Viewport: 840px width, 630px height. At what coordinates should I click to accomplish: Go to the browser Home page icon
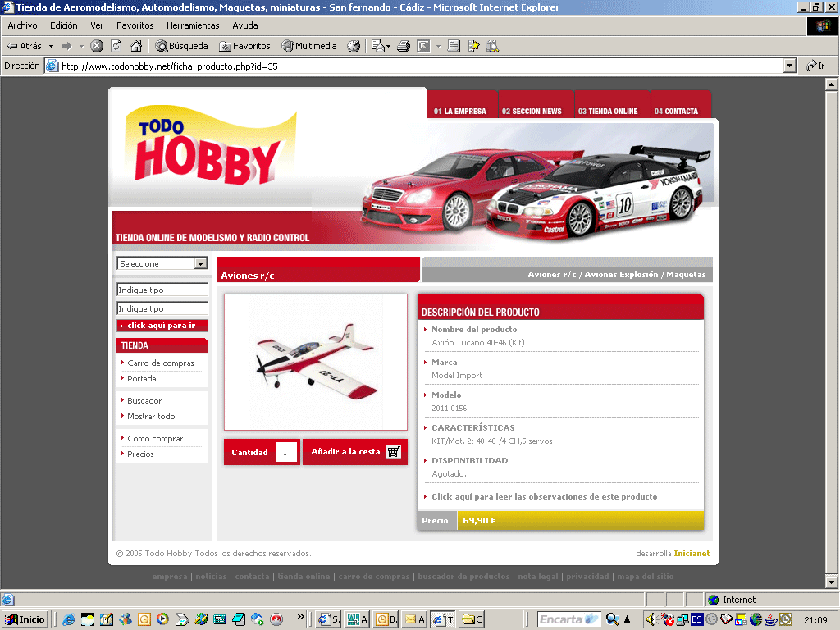tap(135, 46)
